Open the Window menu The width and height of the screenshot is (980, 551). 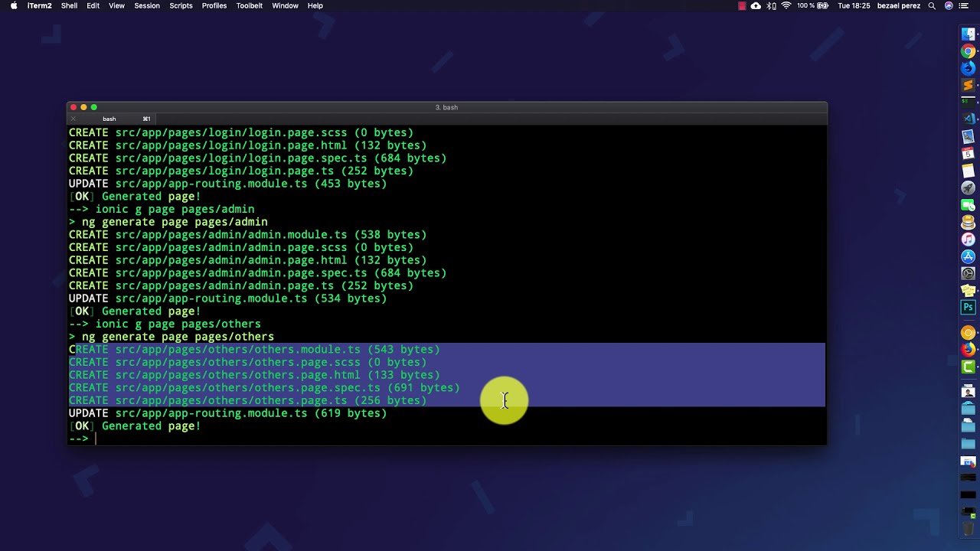point(285,5)
